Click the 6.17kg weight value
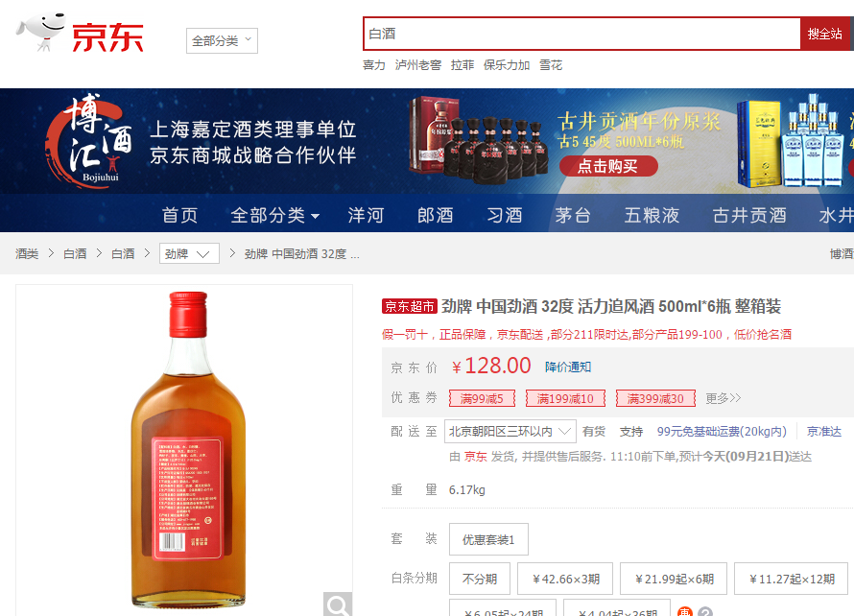Screen dimensions: 854x616 coord(466,489)
